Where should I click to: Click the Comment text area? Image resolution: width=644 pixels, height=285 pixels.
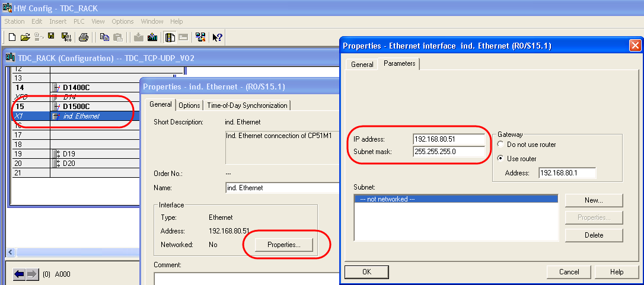(247, 278)
